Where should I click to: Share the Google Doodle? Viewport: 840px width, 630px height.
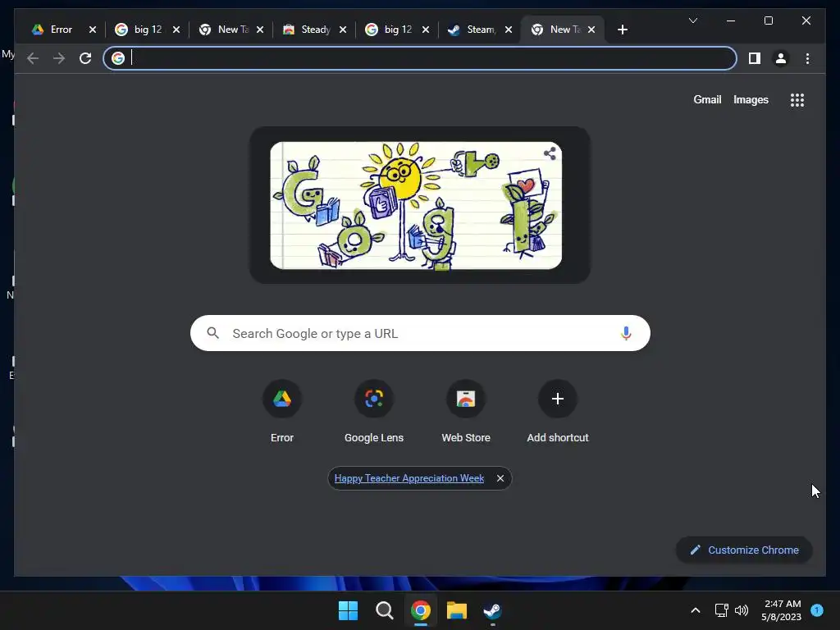tap(550, 153)
